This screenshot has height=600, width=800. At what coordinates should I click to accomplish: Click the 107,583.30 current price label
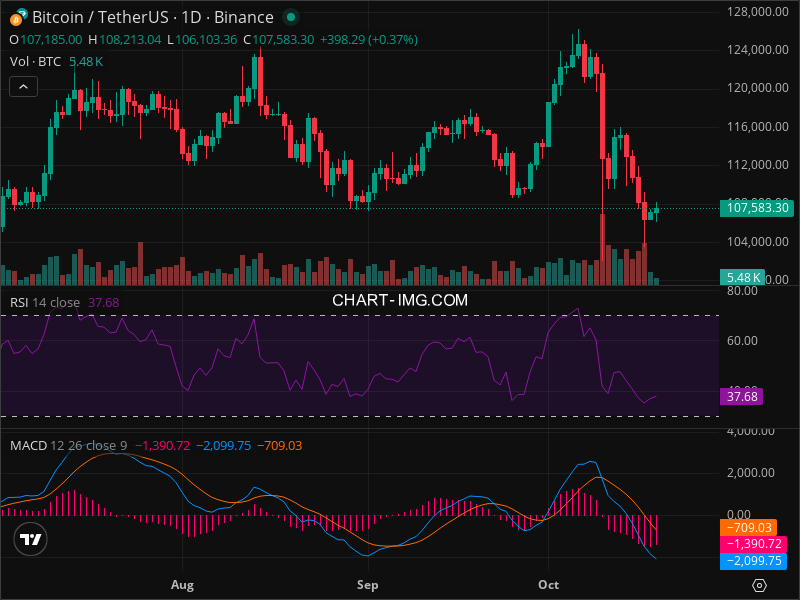point(757,208)
